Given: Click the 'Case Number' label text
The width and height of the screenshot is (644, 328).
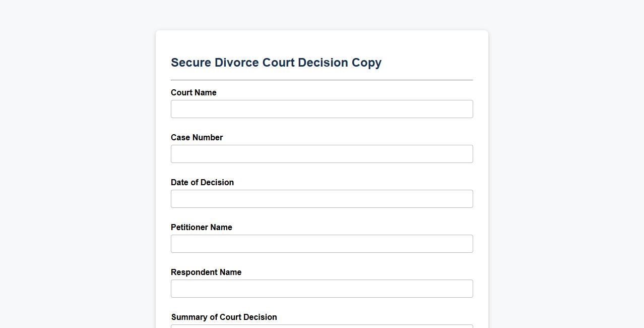Looking at the screenshot, I should (197, 137).
